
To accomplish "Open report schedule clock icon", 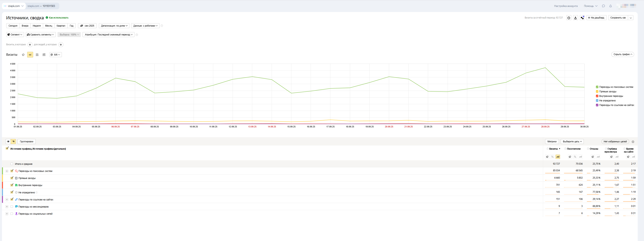I will (x=569, y=18).
